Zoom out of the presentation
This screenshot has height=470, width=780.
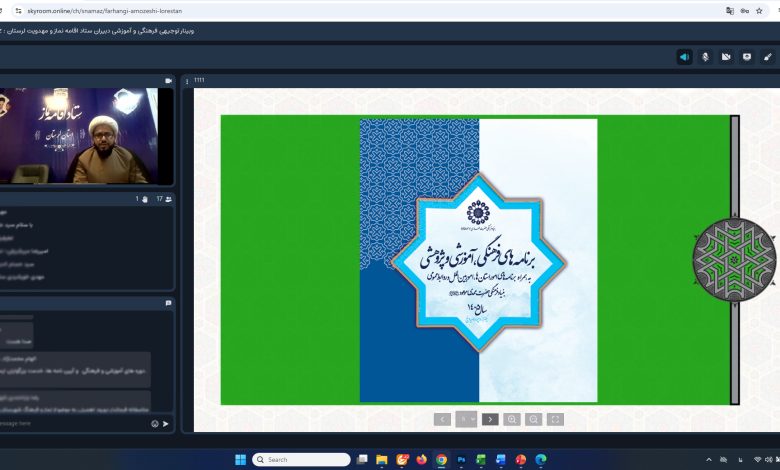[x=534, y=419]
